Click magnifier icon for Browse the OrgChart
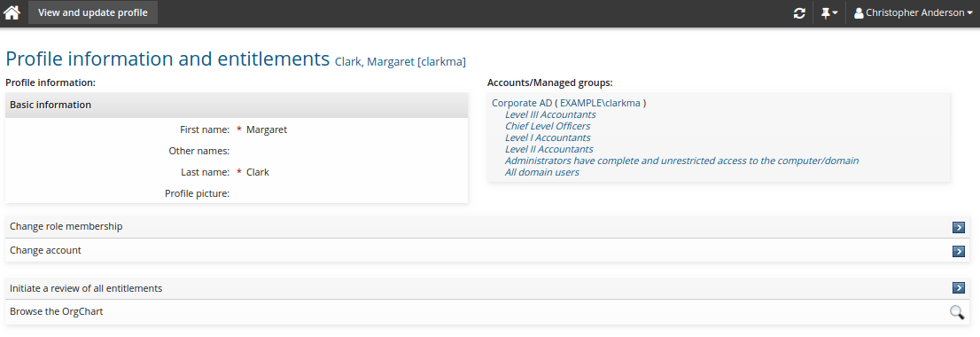Screen dimensions: 980x337 point(957,312)
